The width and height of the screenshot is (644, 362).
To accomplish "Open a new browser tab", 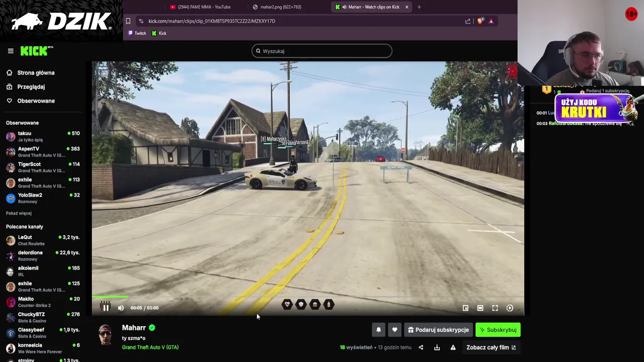I will pyautogui.click(x=419, y=7).
